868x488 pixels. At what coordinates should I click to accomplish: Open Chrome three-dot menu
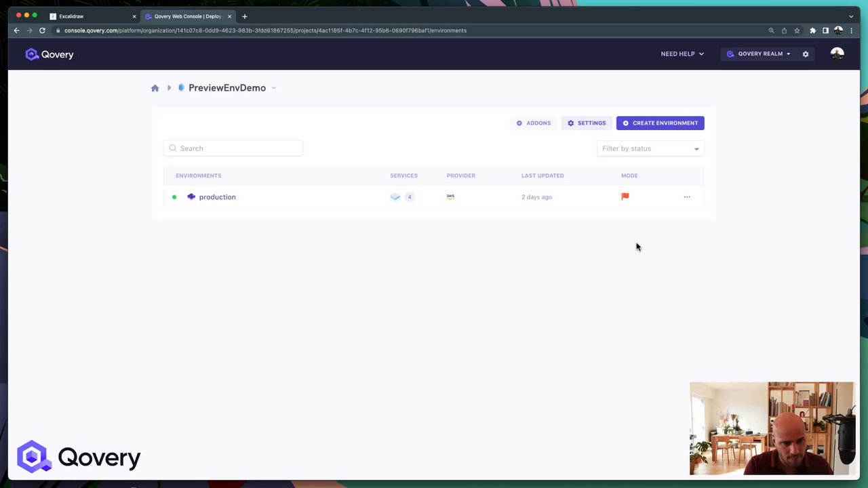(x=851, y=30)
